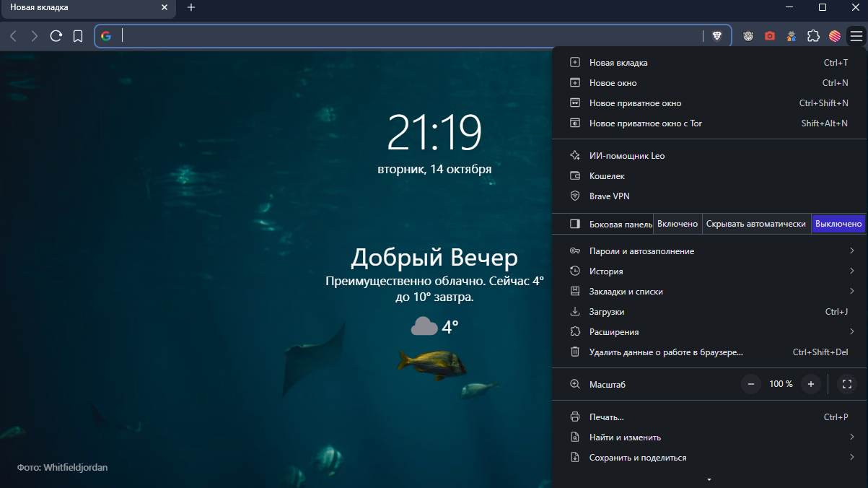Set sidebar to Включено
The width and height of the screenshot is (868, 488).
[678, 224]
